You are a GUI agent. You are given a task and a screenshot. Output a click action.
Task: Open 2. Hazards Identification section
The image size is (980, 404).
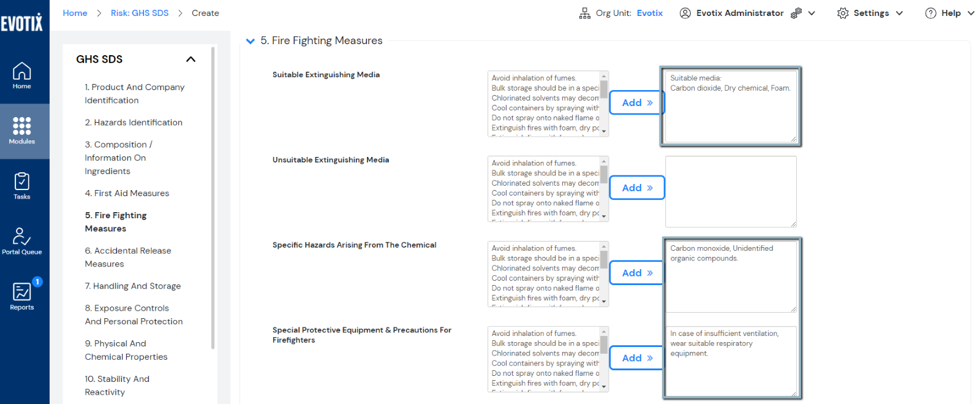[134, 123]
